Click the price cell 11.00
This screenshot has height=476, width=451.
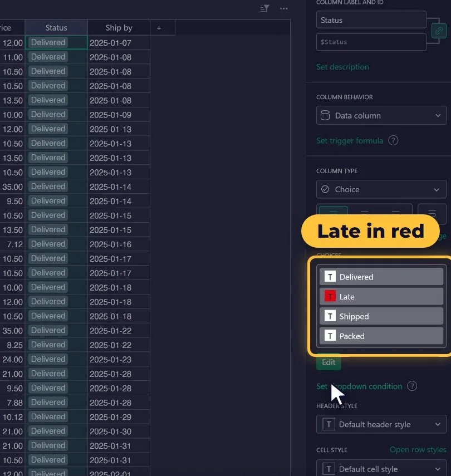(x=12, y=57)
